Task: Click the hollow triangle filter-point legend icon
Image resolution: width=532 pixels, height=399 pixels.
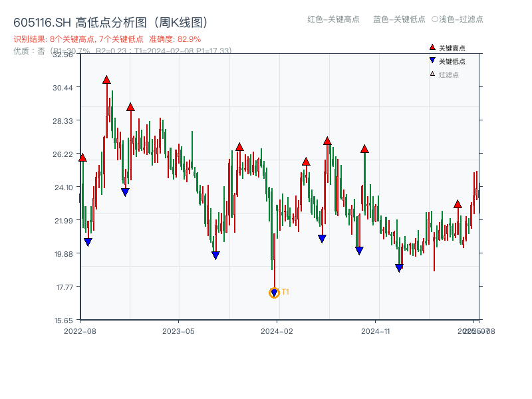Action: click(x=432, y=74)
